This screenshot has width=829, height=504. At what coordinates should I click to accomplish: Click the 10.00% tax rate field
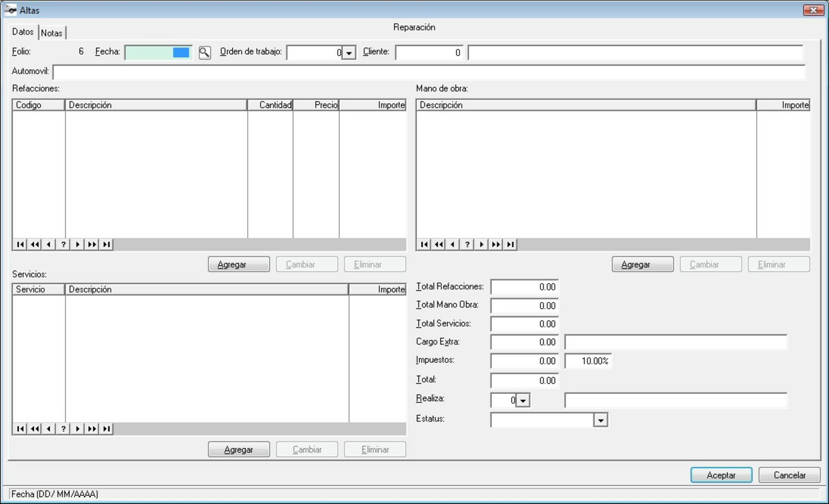[x=588, y=361]
